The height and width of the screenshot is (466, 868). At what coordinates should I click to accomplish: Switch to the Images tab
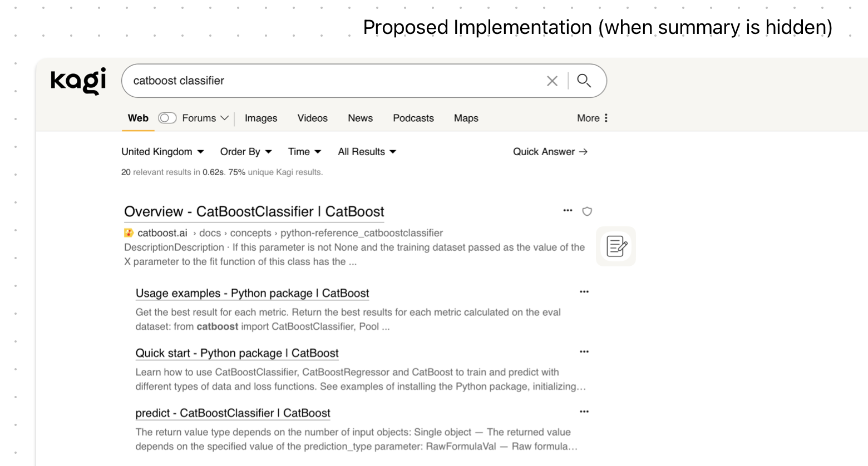pos(261,118)
